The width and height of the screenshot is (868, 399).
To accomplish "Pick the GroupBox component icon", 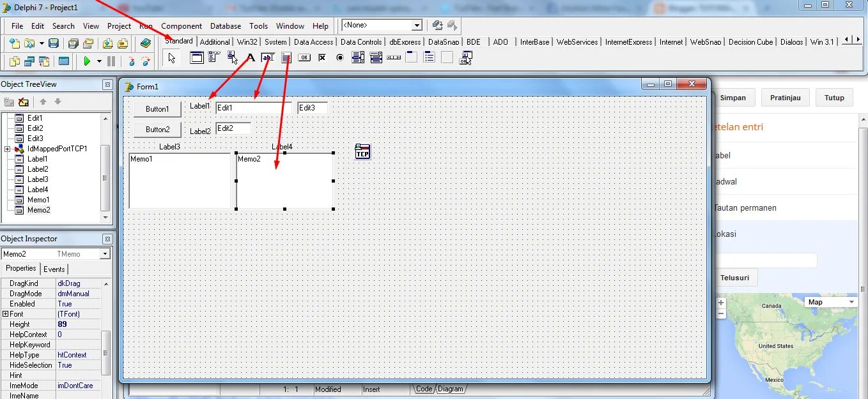I will (x=412, y=57).
